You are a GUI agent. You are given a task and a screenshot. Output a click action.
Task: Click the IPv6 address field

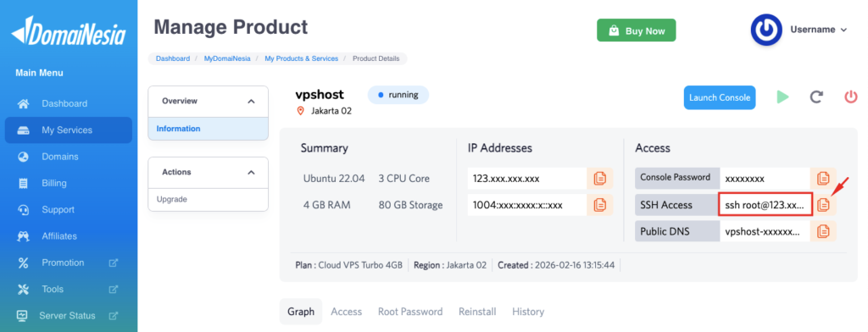point(527,205)
